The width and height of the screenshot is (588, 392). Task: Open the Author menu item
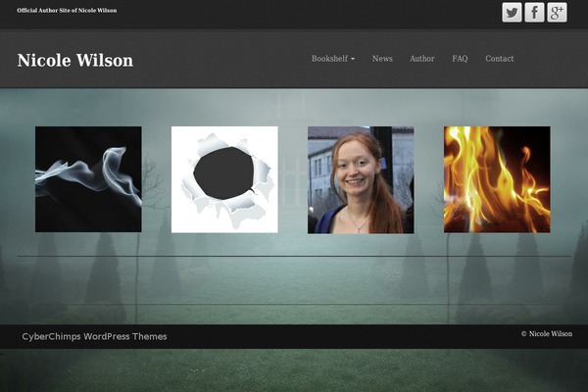422,59
